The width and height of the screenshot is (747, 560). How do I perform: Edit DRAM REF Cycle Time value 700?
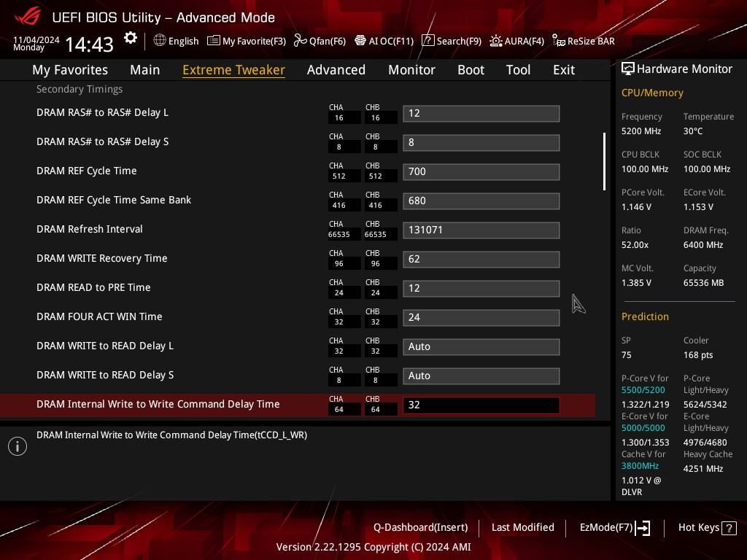(481, 172)
